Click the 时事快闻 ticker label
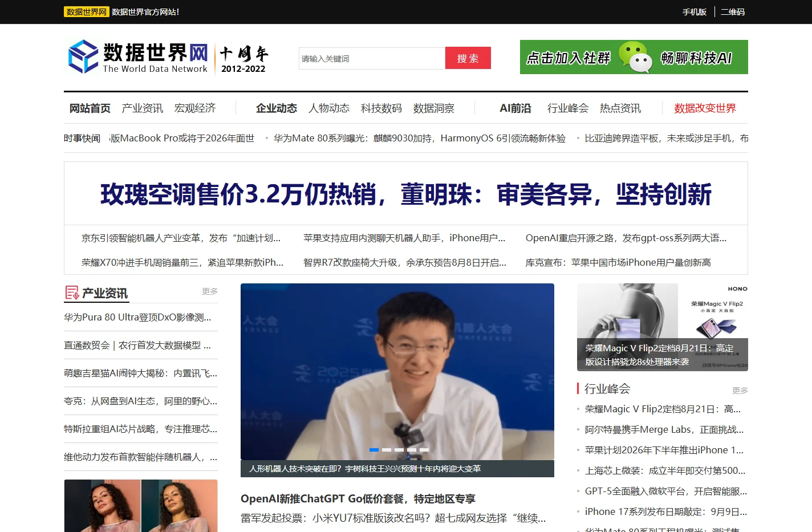This screenshot has height=532, width=812. click(x=82, y=138)
